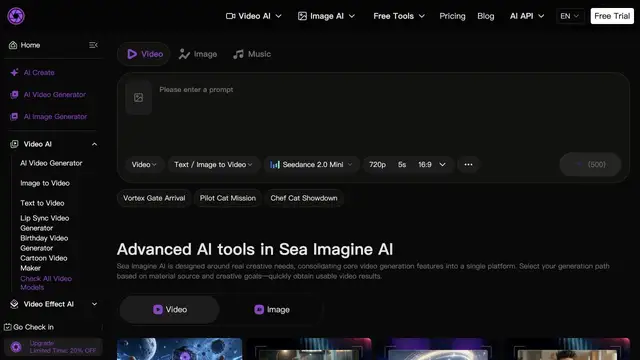
Task: Click the generate button showing (500)
Action: [x=590, y=164]
